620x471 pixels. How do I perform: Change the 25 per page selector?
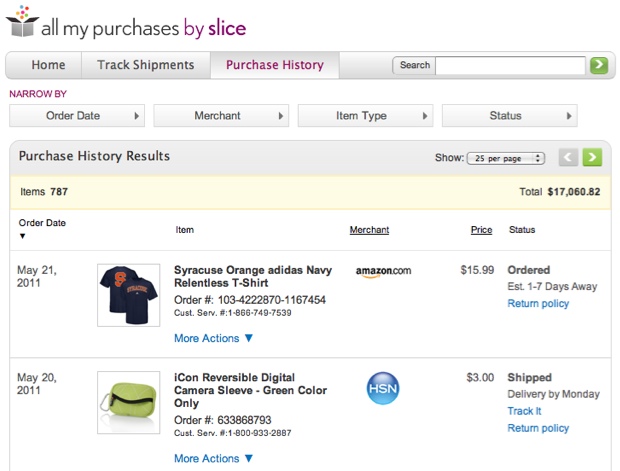pos(506,158)
